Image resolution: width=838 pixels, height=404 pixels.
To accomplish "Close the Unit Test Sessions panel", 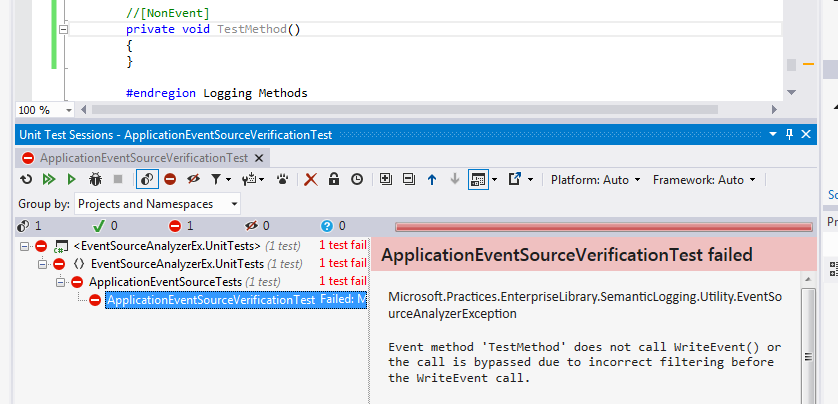I will [806, 135].
